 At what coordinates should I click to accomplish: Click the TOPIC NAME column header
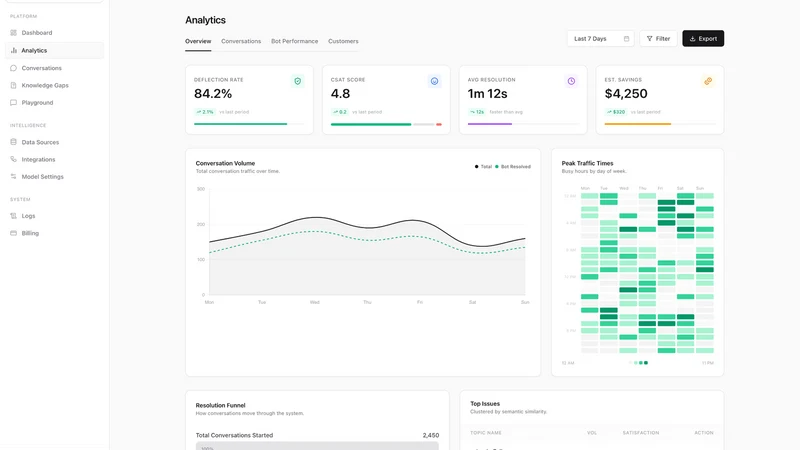[x=486, y=433]
